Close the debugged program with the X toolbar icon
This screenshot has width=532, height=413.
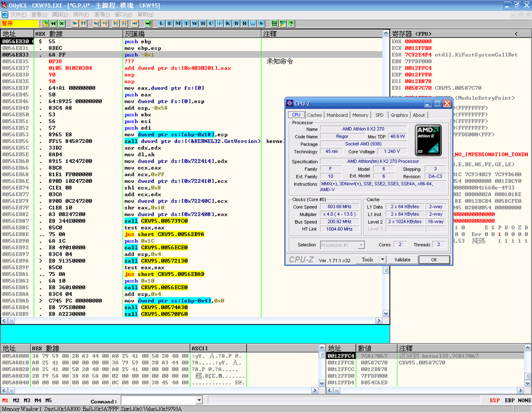(x=62, y=23)
